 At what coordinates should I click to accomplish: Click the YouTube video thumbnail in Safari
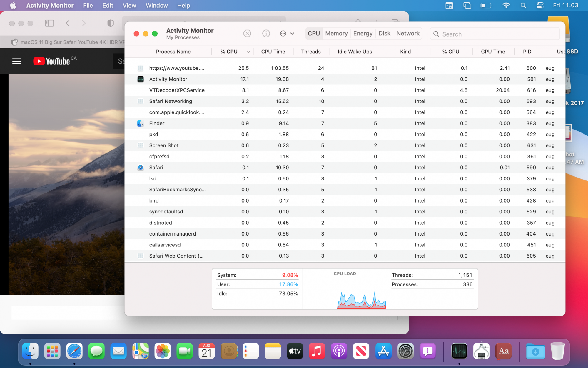[x=66, y=184]
